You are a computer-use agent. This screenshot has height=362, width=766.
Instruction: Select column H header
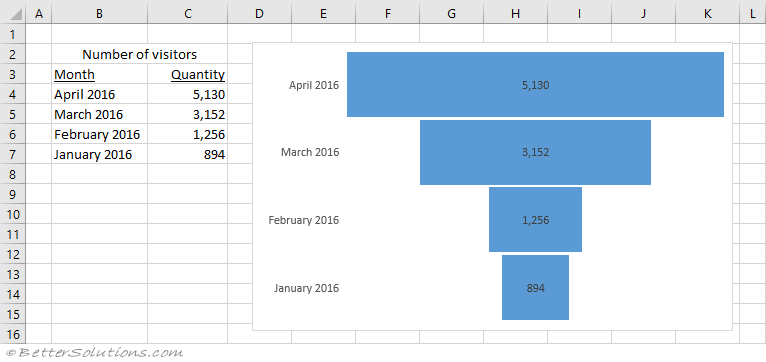tap(515, 14)
